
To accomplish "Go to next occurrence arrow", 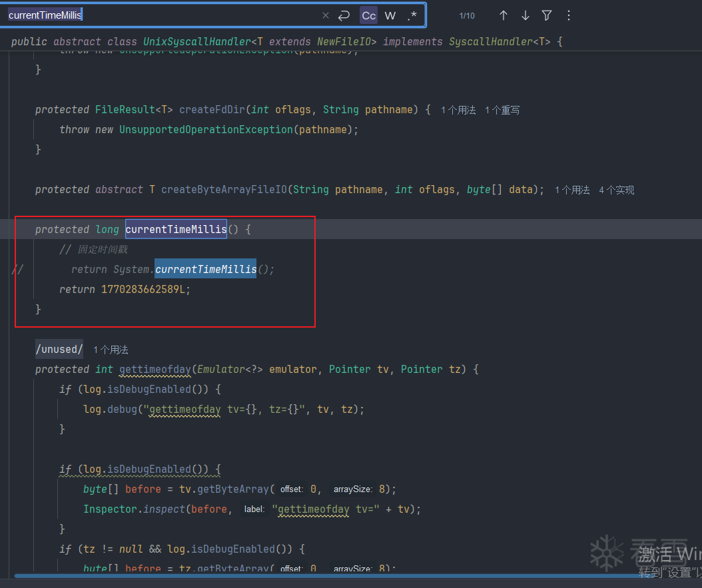I will [525, 16].
